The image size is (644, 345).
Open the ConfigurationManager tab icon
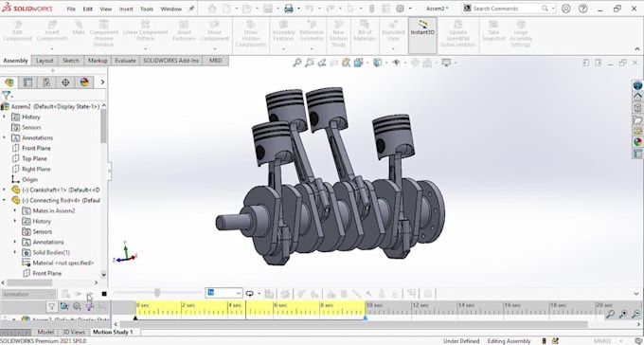[x=46, y=82]
